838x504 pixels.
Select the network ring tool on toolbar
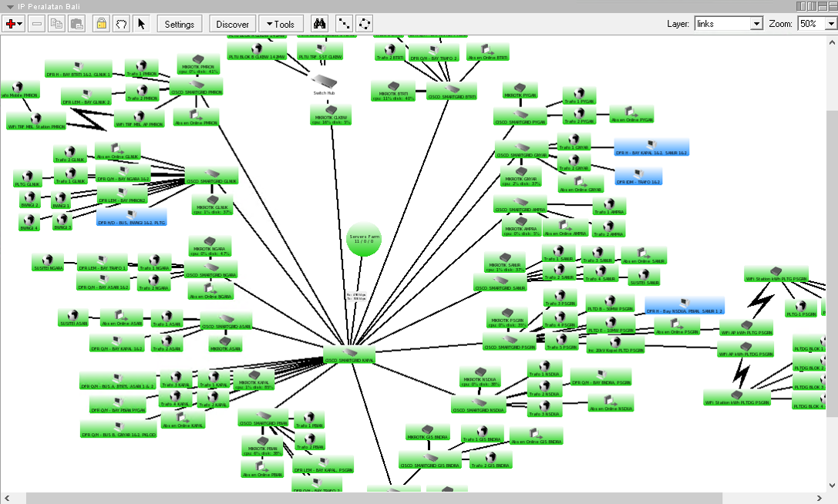coord(363,24)
